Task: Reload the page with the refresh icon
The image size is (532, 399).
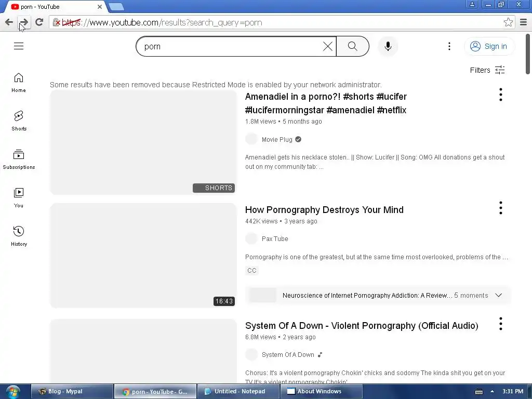Action: [x=39, y=22]
